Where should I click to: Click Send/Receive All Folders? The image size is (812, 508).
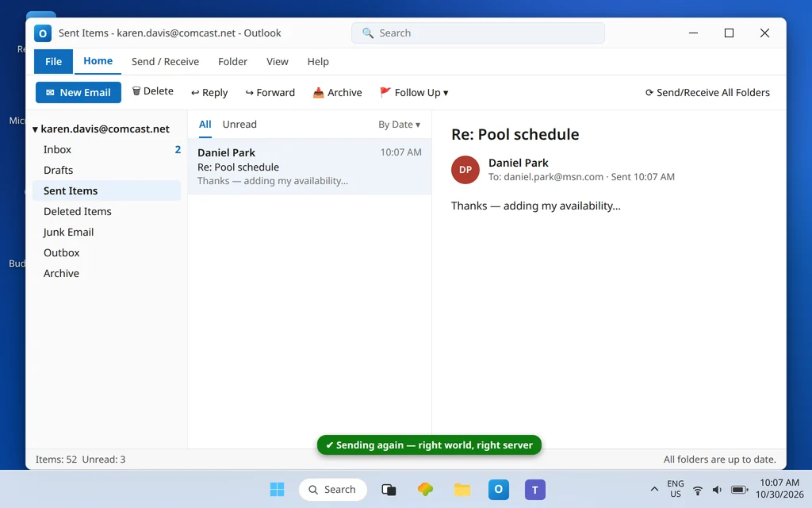[x=707, y=92]
